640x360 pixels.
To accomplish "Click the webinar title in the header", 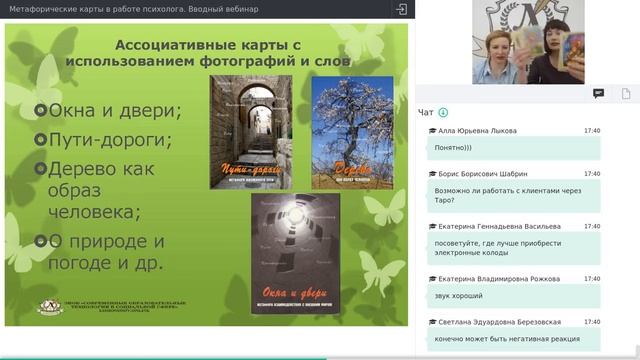I will click(x=133, y=9).
